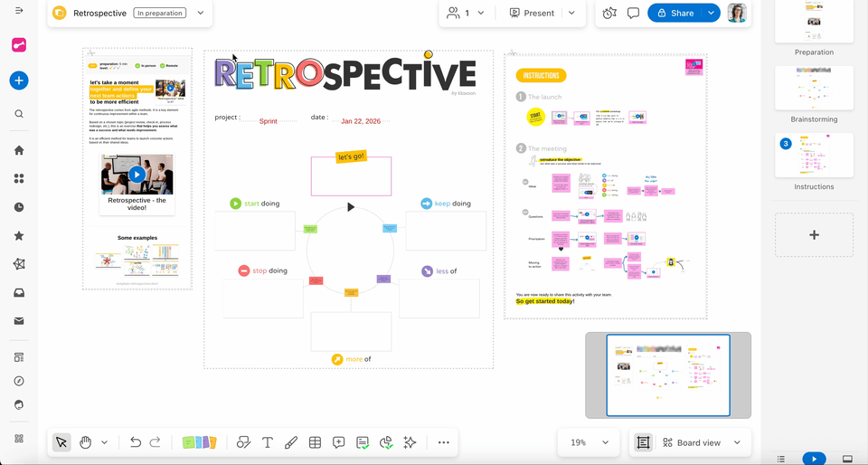Play the Retrospective video
Viewport: 868px width, 465px height.
tap(137, 175)
